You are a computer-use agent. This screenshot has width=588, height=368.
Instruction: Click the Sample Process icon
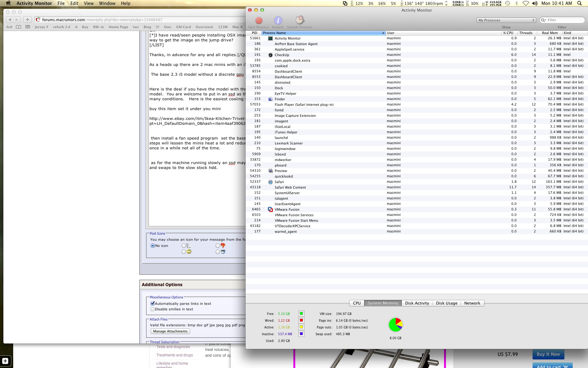(x=300, y=20)
